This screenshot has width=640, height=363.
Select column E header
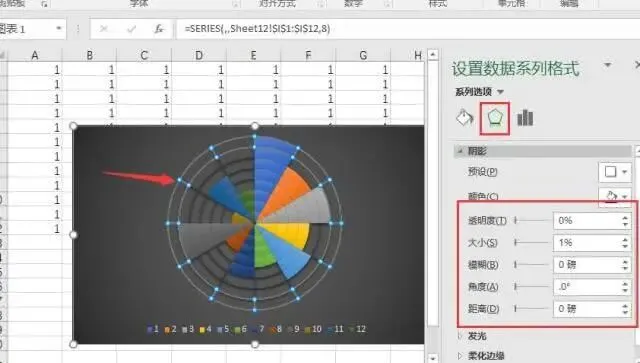tap(253, 55)
